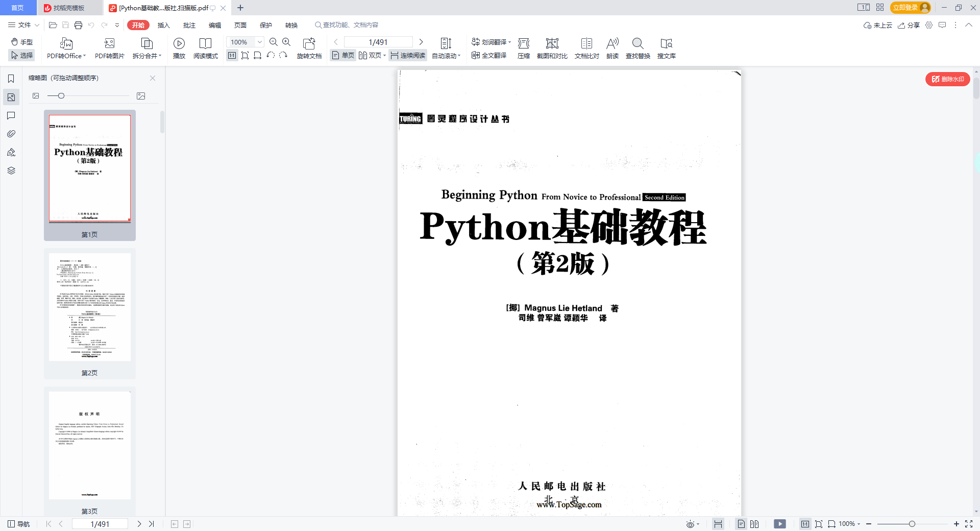This screenshot has width=980, height=531.
Task: Expand the quick access toolbar dropdown arrow
Action: coord(117,25)
